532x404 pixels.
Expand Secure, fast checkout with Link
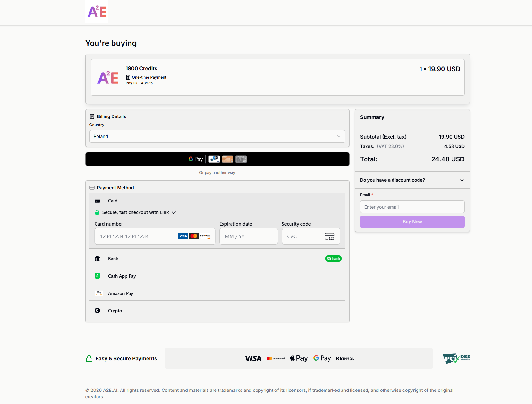pos(135,212)
